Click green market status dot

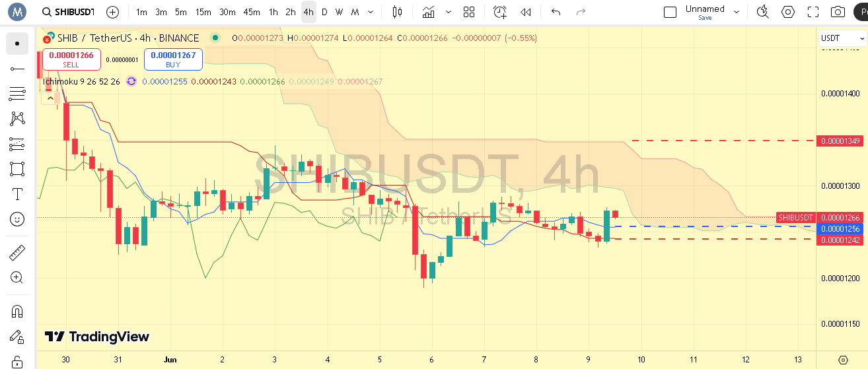(x=214, y=38)
